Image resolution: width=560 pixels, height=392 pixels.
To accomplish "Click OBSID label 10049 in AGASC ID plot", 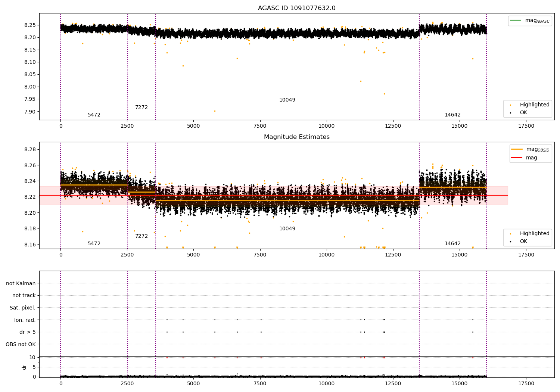I will (287, 100).
